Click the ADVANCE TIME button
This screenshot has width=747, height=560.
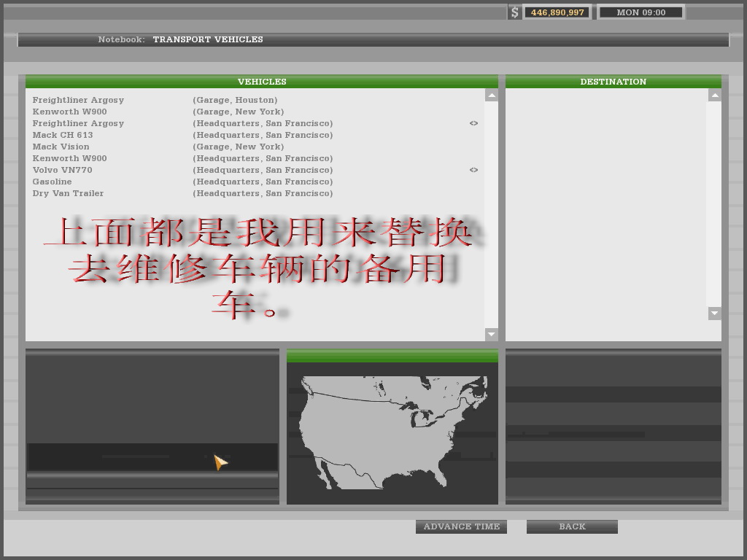tap(461, 526)
